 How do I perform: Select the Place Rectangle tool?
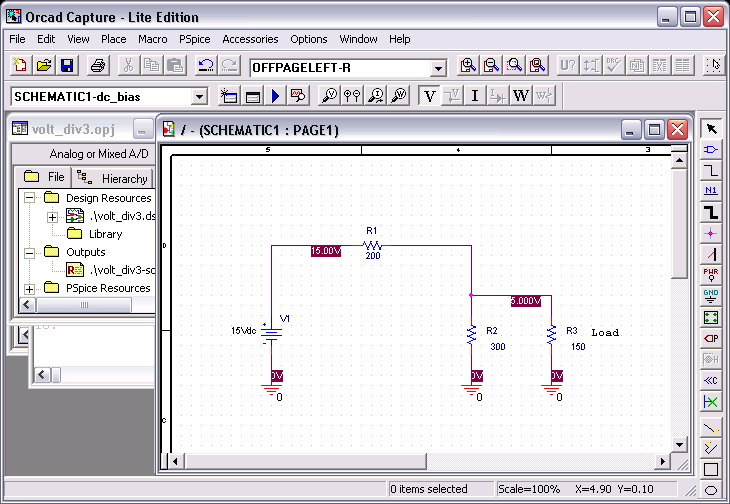coord(711,470)
